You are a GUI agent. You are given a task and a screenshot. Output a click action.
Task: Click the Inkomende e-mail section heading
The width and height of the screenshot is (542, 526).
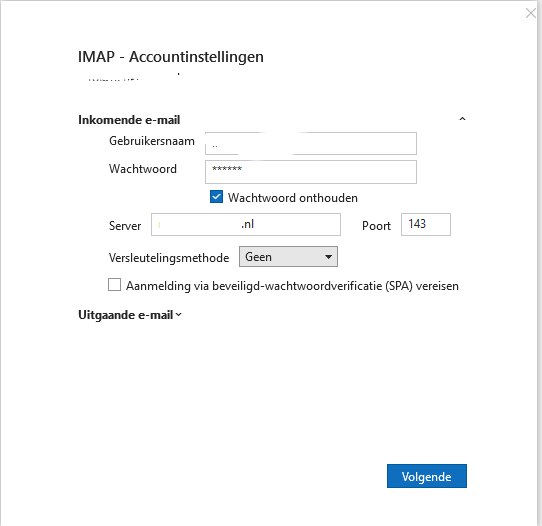129,120
